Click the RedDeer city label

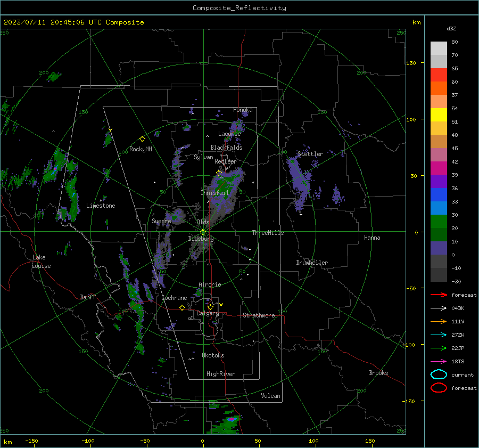pos(226,161)
